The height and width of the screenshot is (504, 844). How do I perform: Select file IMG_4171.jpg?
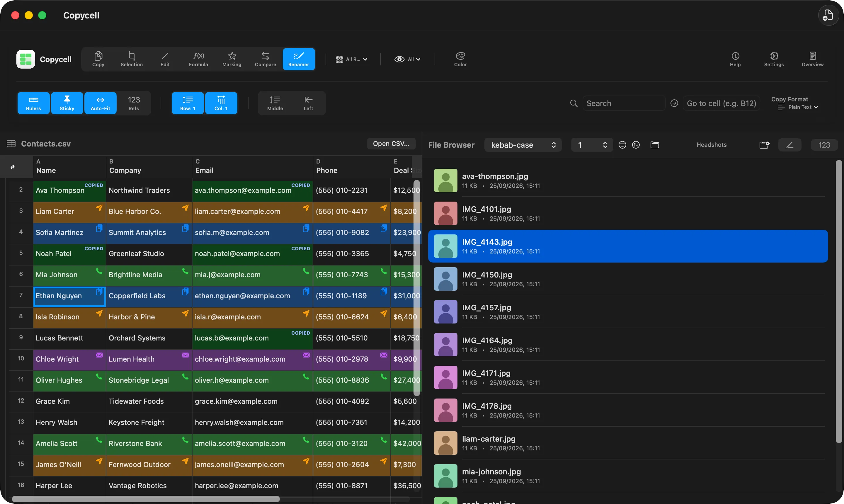628,377
